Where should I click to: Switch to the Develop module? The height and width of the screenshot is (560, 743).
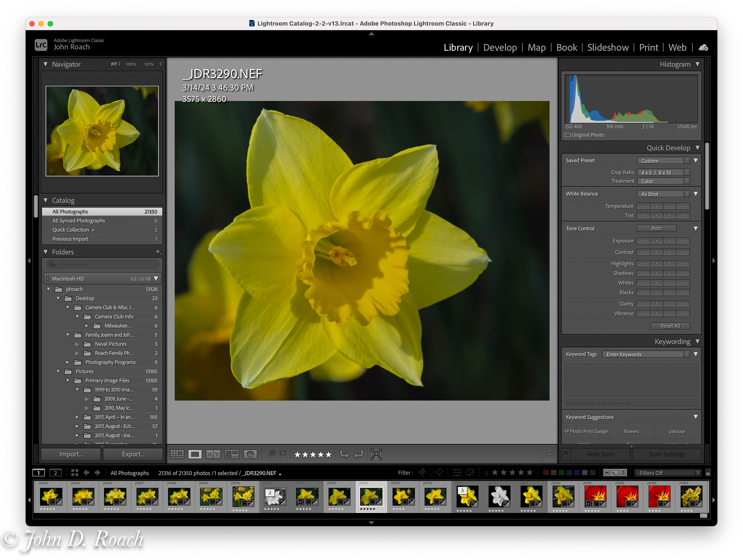pyautogui.click(x=500, y=47)
